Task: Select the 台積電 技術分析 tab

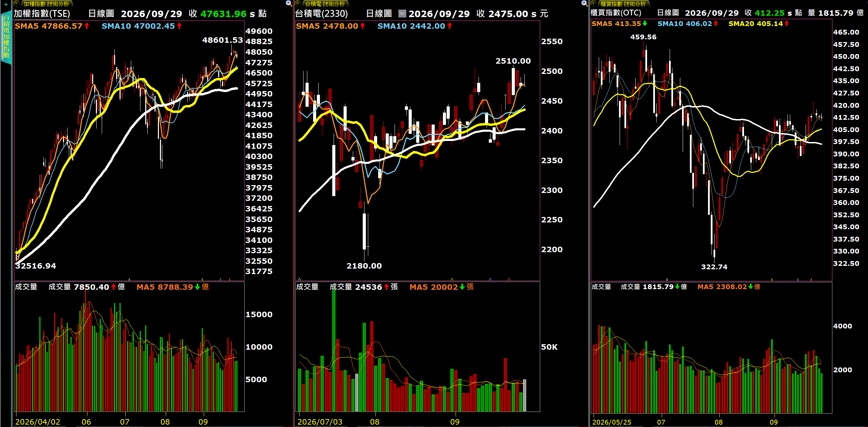Action: [x=325, y=4]
